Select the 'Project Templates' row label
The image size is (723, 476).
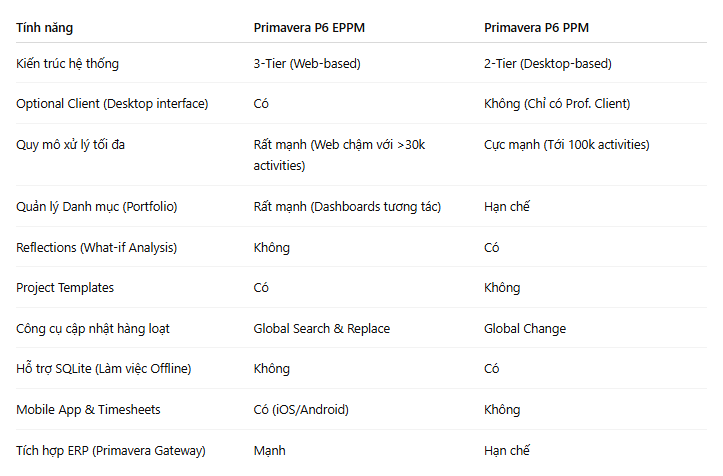tap(65, 287)
